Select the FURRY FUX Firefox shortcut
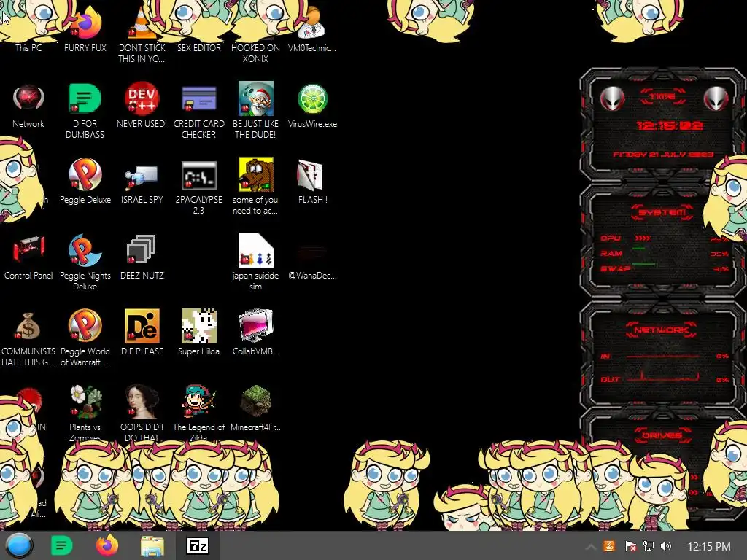 (85, 28)
